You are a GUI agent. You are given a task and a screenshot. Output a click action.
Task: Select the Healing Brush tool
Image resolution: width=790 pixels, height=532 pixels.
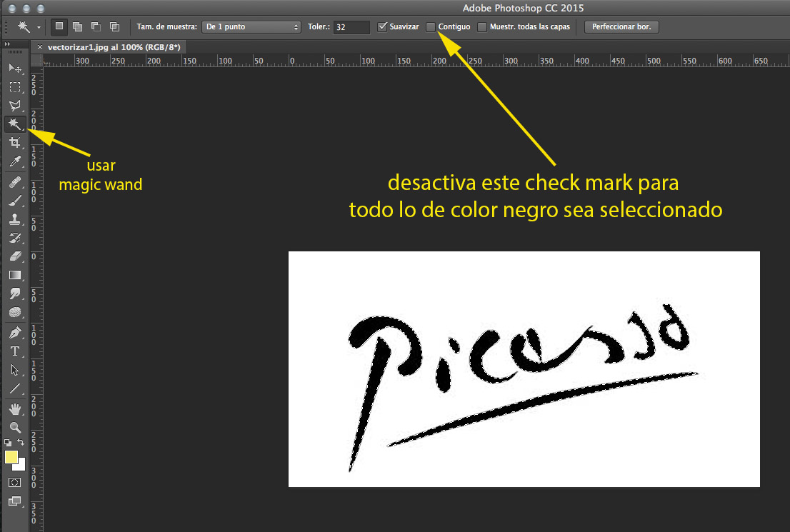[x=15, y=181]
